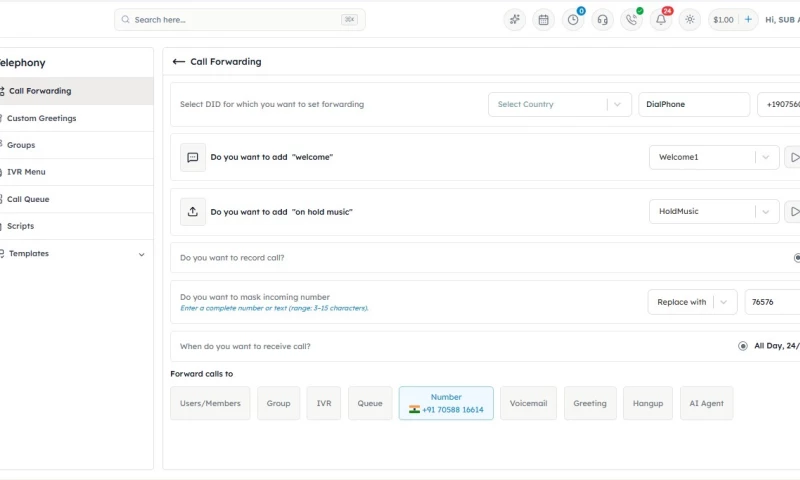
Task: Open Call Forwarding in the sidebar
Action: [76, 91]
